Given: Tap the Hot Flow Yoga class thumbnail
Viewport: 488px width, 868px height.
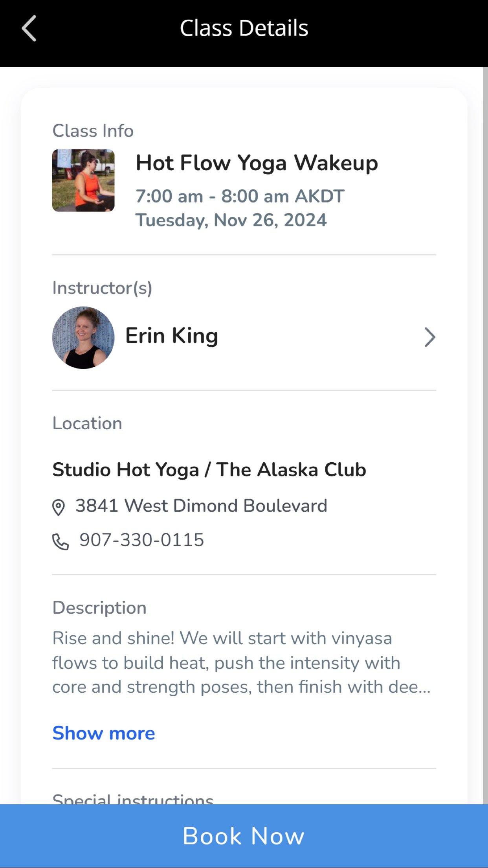Looking at the screenshot, I should [x=83, y=180].
